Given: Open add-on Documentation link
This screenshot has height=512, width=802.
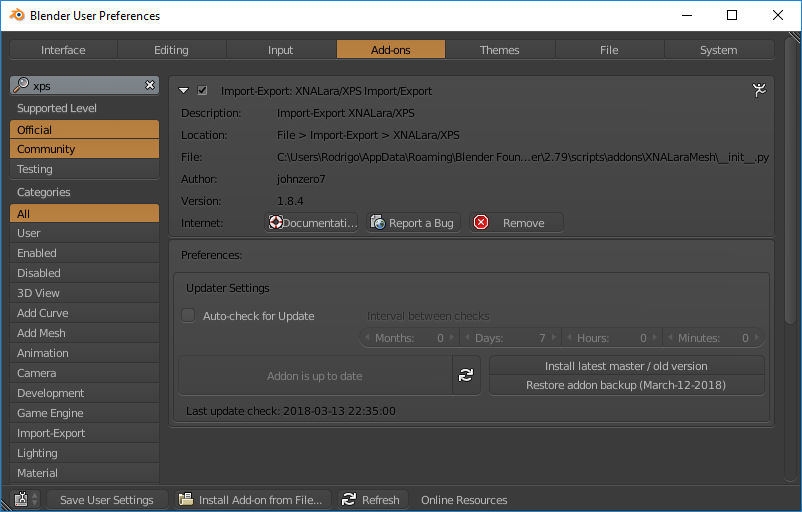Looking at the screenshot, I should point(311,223).
